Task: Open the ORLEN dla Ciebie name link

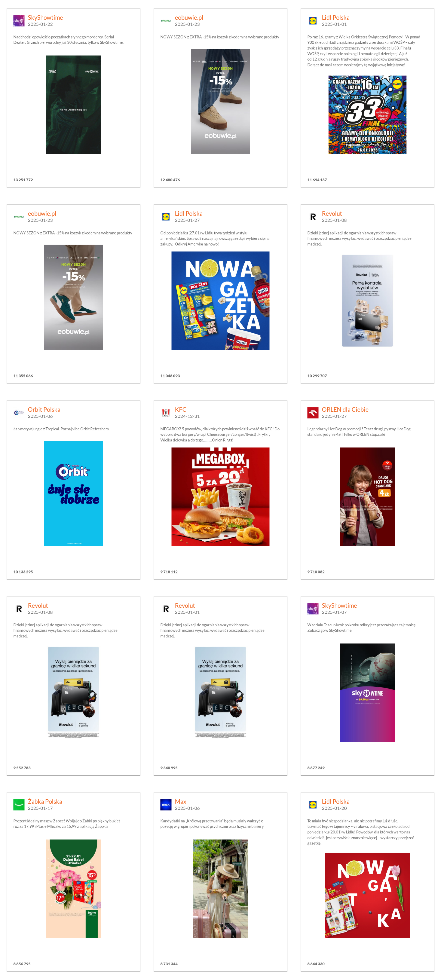Action: [x=345, y=409]
